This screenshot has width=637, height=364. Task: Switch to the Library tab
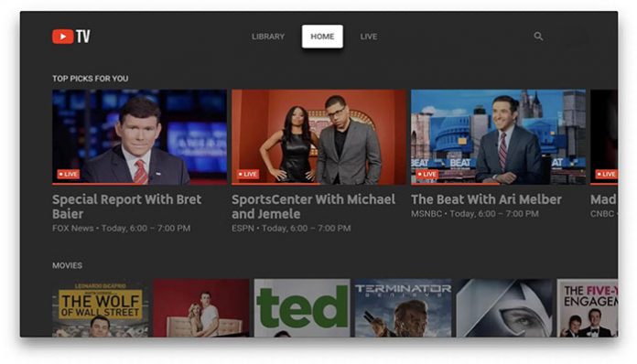click(268, 37)
